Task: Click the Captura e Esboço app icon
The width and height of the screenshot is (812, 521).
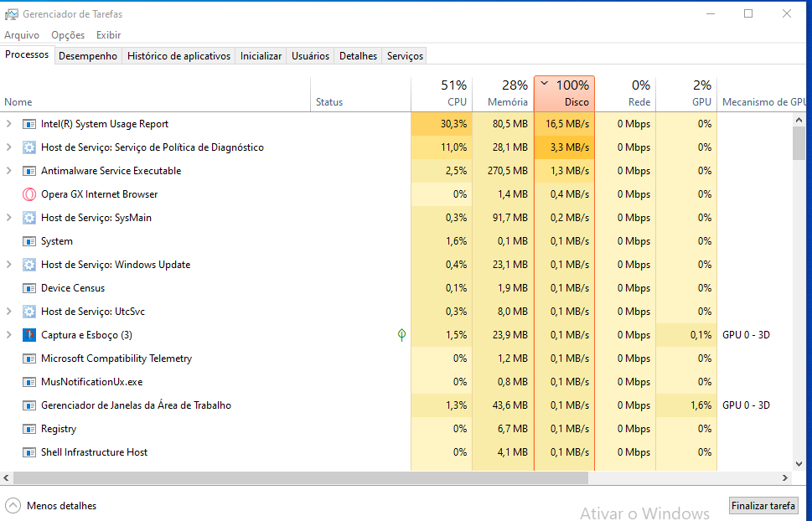Action: 29,335
